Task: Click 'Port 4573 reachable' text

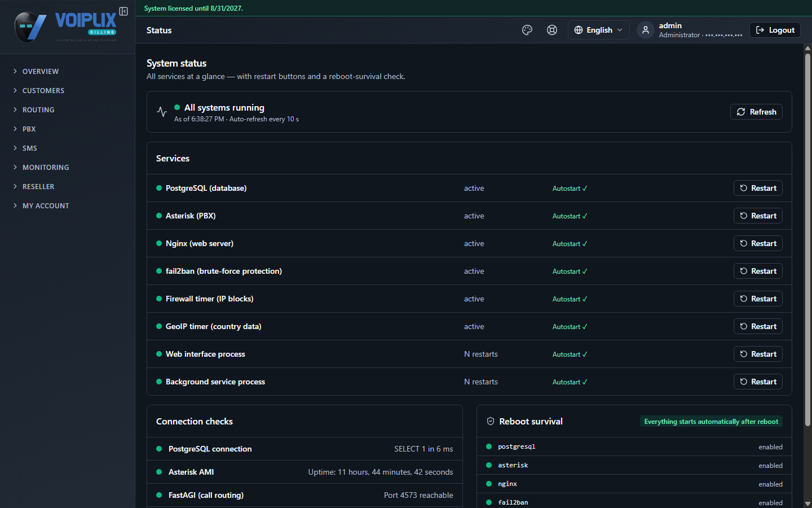Action: (418, 495)
